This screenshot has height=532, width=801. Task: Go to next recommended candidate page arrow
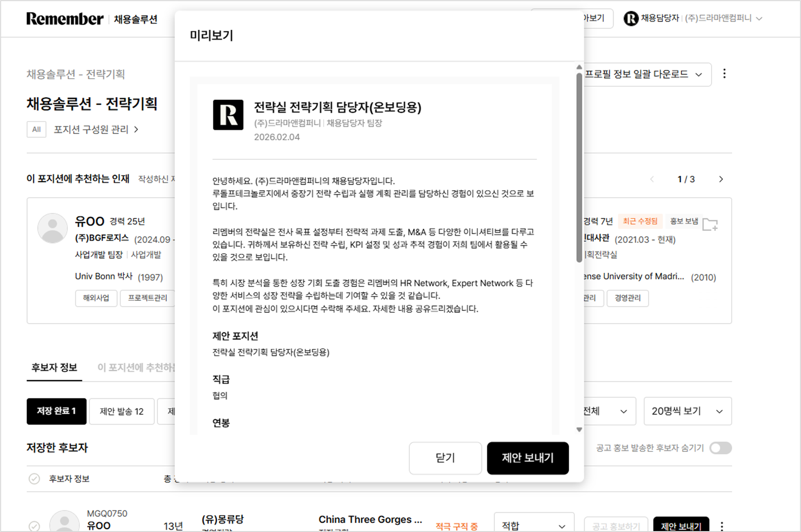tap(721, 179)
